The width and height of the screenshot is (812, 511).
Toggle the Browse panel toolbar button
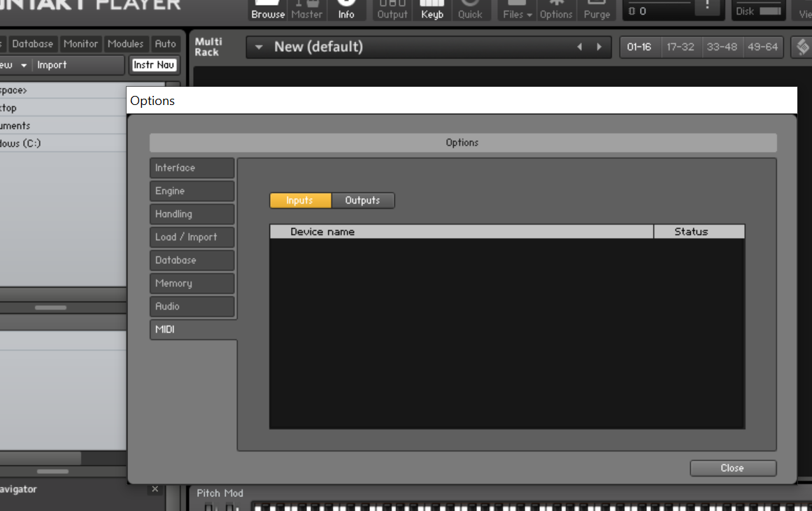268,10
